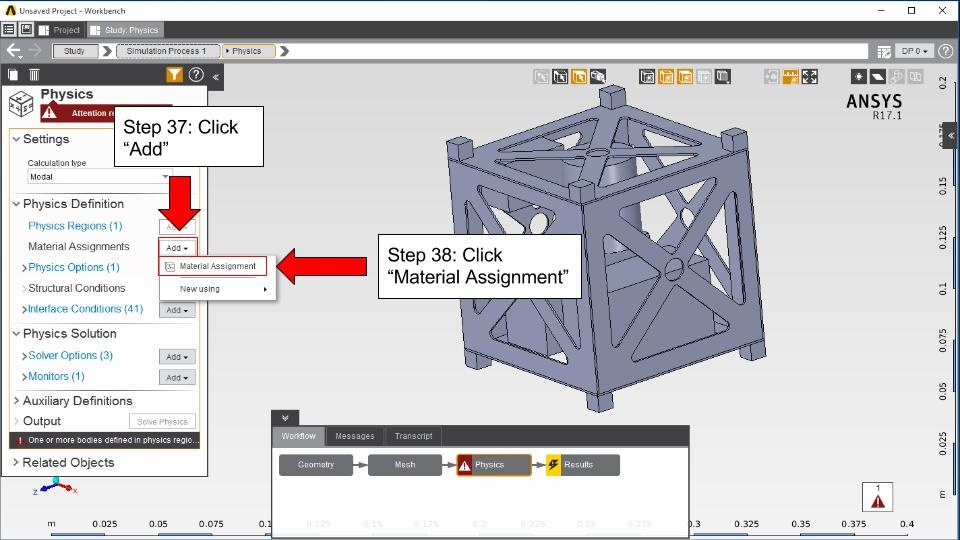Click Add next to Solver Options
Image resolution: width=960 pixels, height=540 pixels.
point(177,356)
